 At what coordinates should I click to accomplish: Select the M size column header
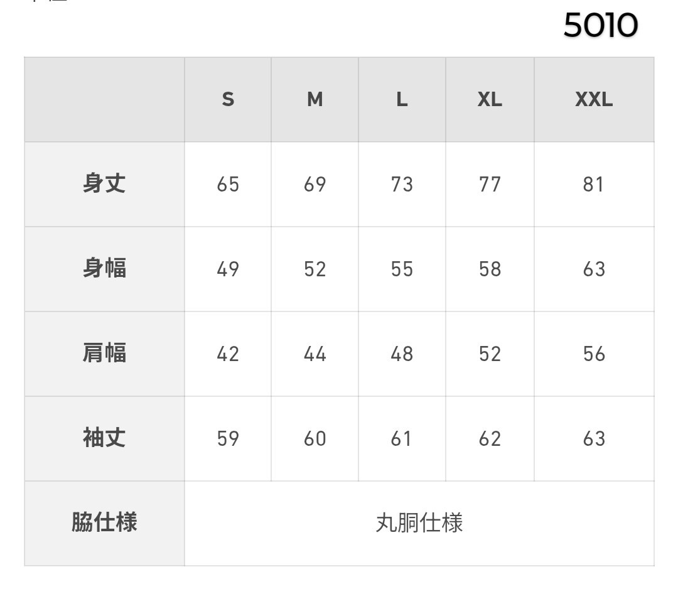pos(315,99)
